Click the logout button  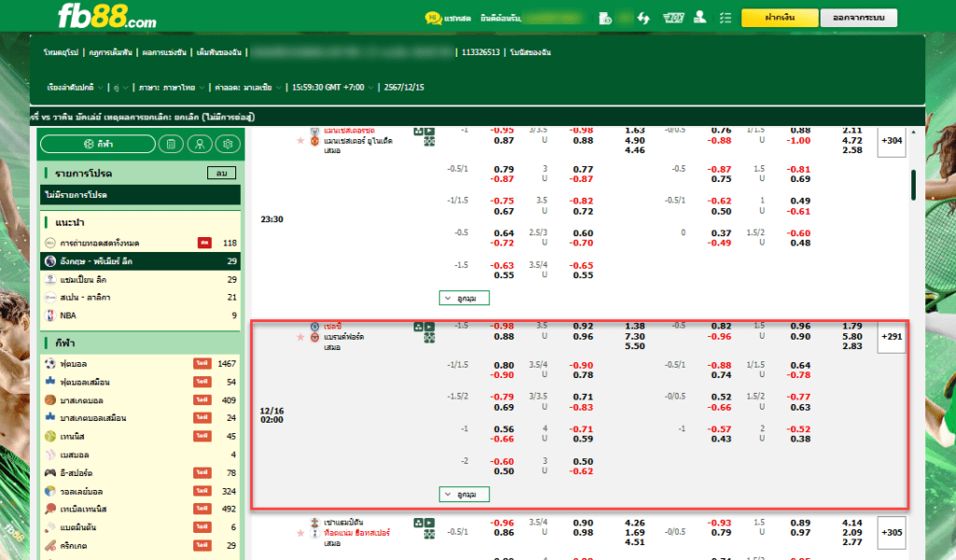[859, 18]
